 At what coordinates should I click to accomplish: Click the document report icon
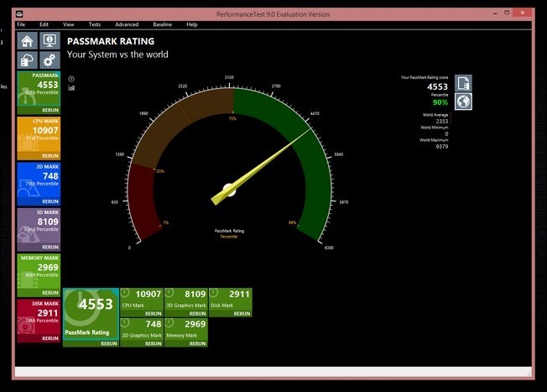463,83
